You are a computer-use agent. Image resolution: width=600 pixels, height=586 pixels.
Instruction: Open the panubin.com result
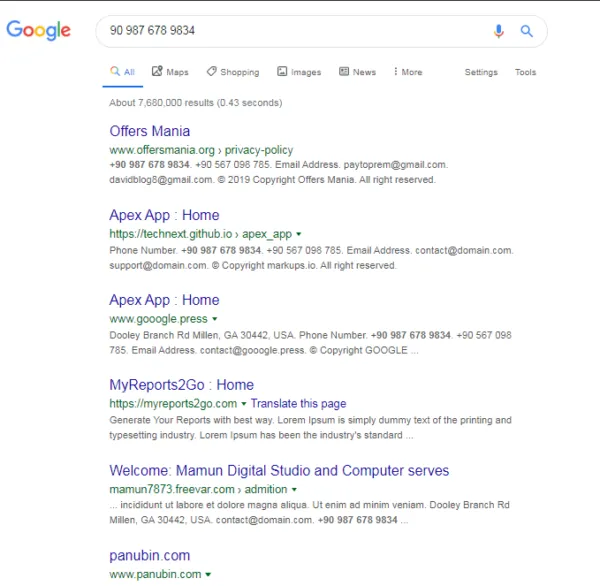point(150,555)
